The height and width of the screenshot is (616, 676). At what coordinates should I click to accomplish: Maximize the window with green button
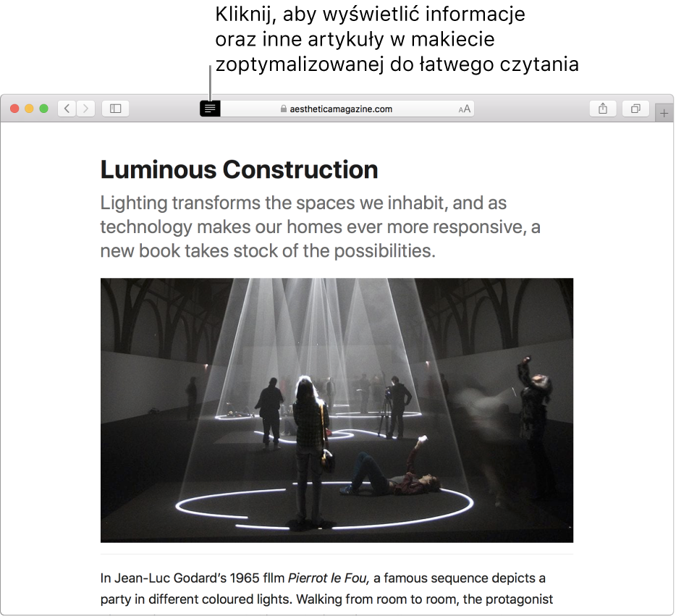pyautogui.click(x=44, y=109)
